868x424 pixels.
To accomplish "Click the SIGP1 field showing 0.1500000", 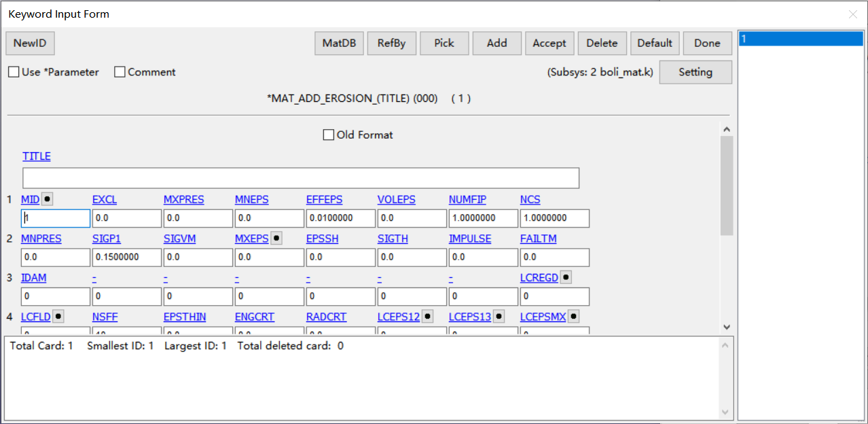I will point(127,258).
